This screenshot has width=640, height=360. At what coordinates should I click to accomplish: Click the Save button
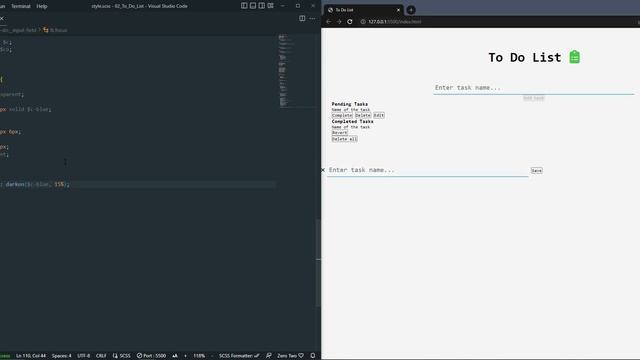click(536, 171)
